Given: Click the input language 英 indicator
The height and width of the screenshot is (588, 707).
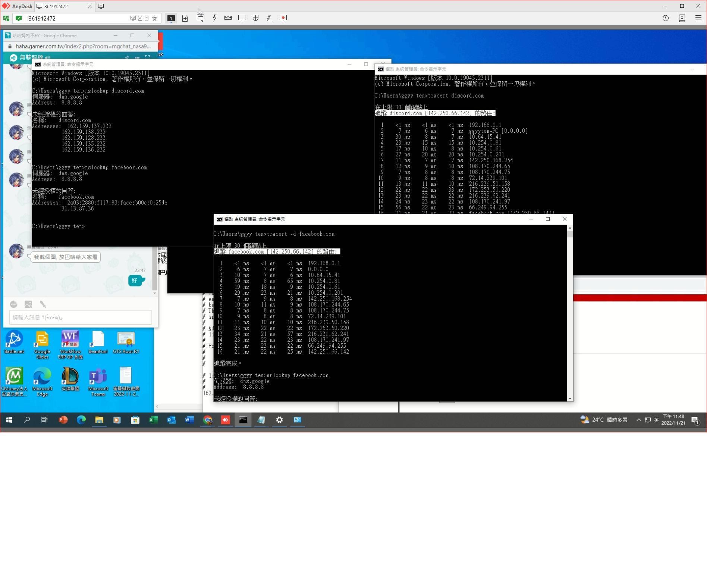Looking at the screenshot, I should tap(656, 420).
